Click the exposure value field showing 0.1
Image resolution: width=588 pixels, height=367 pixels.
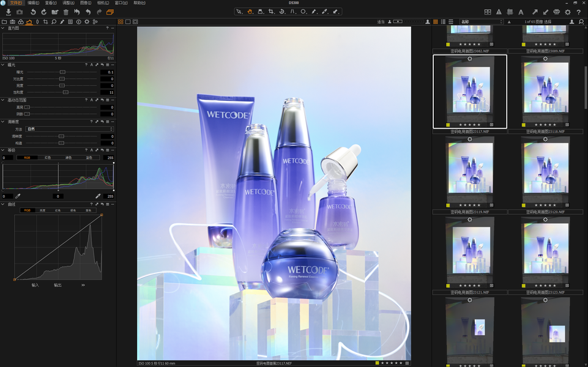pos(107,72)
